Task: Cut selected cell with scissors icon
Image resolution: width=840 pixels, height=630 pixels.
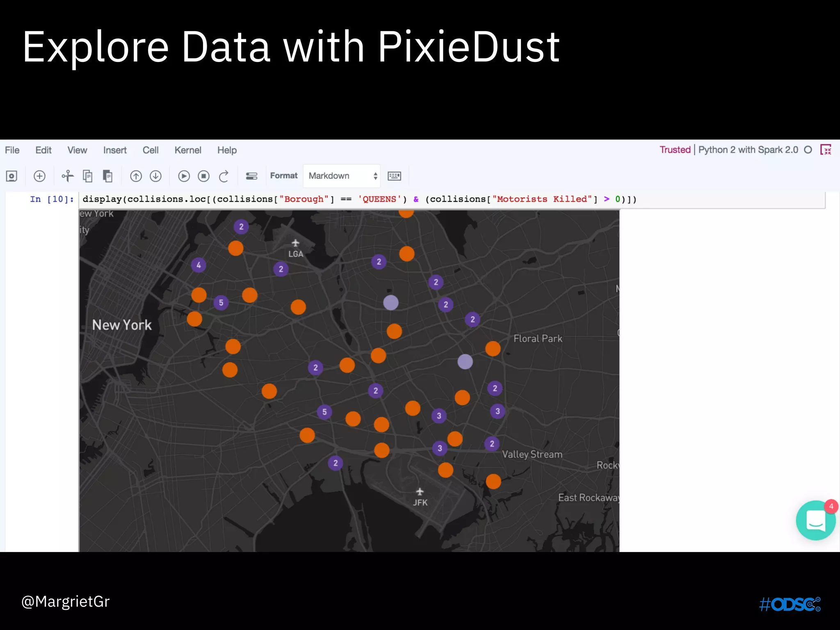Action: point(68,176)
